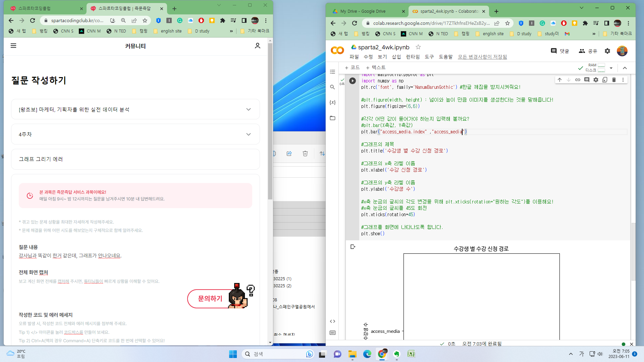
Task: Open cell more options menu
Action: coord(623,80)
